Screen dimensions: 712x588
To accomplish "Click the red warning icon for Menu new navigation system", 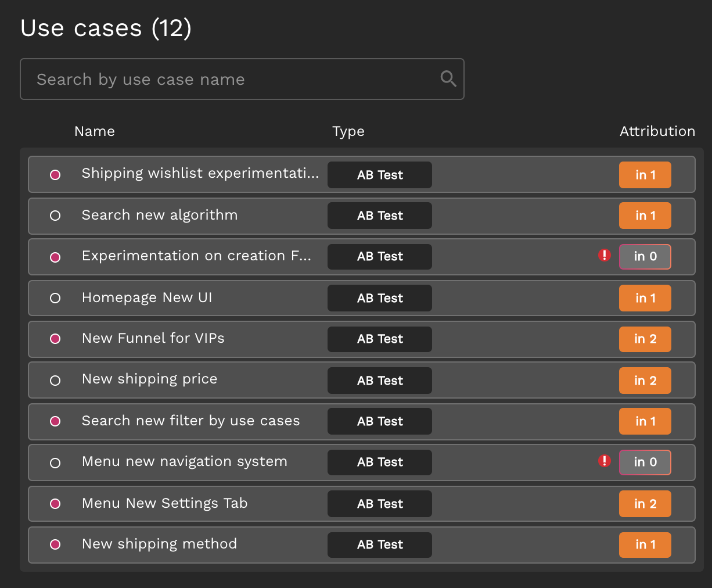I will tap(605, 461).
